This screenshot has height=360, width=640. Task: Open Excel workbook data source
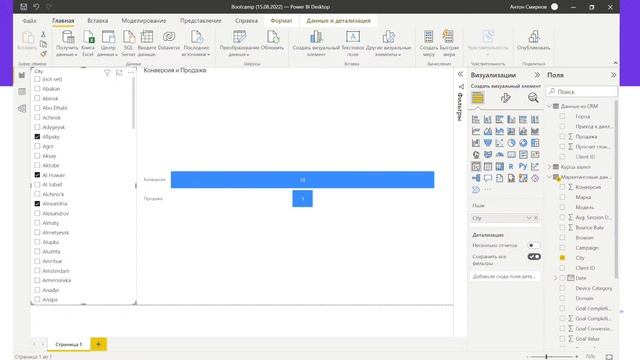(88, 43)
